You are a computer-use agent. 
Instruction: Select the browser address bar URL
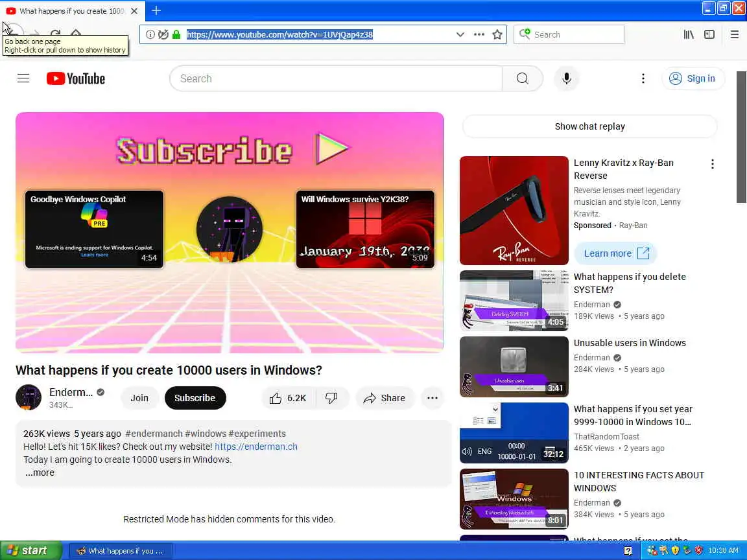point(279,34)
